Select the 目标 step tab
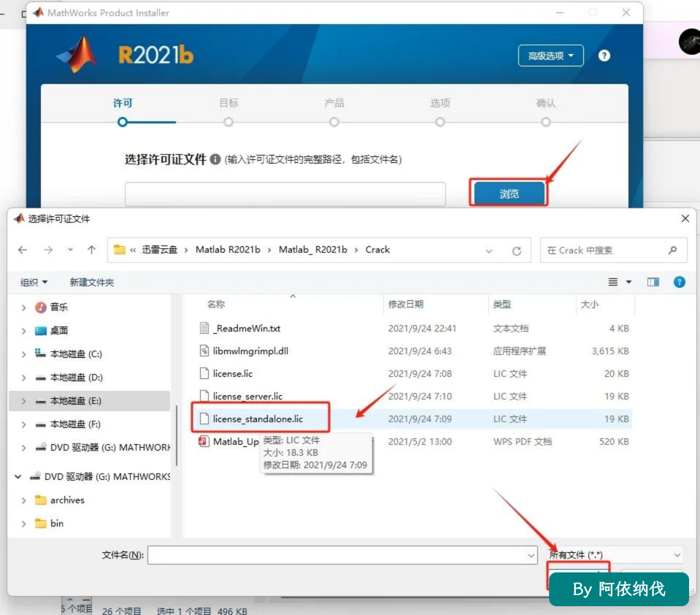The height and width of the screenshot is (615, 700). [x=228, y=103]
